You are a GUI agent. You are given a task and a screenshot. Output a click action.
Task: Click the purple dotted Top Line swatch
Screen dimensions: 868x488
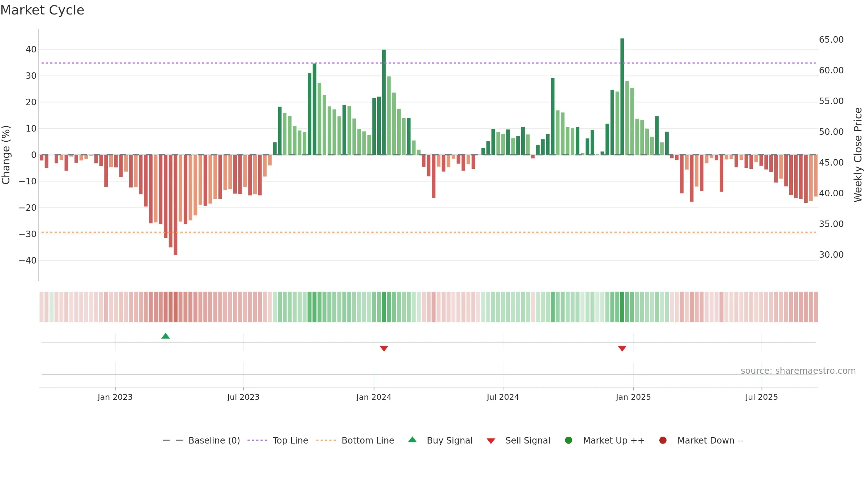[x=257, y=440]
